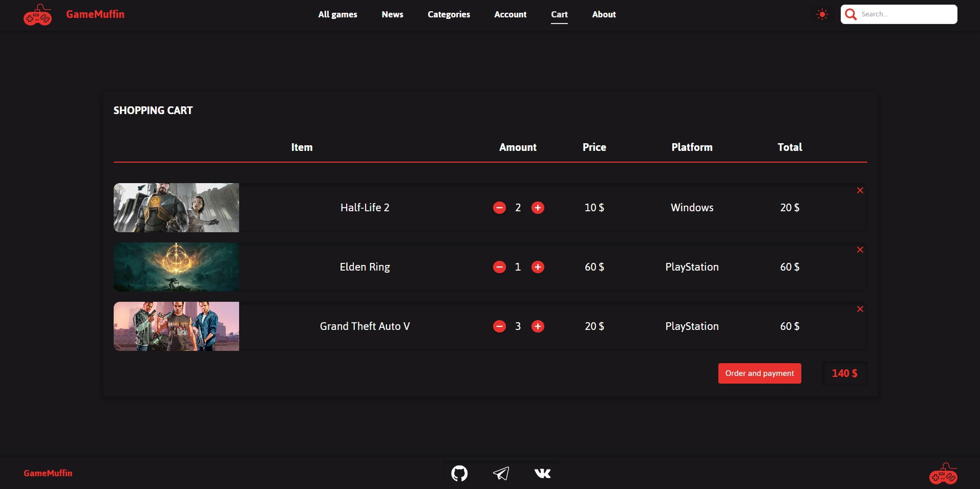This screenshot has height=489, width=980.
Task: Decrease Grand Theft Auto V quantity
Action: pos(500,326)
